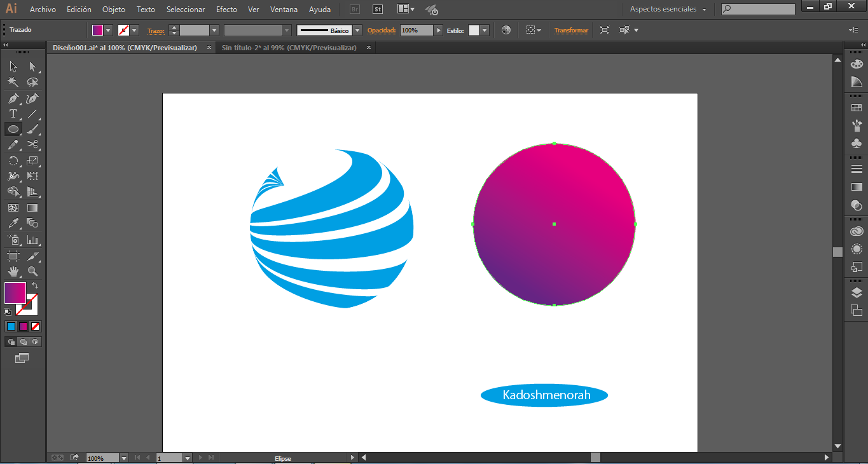Select the Pencil tool
Viewport: 868px width, 464px height.
coord(13,145)
